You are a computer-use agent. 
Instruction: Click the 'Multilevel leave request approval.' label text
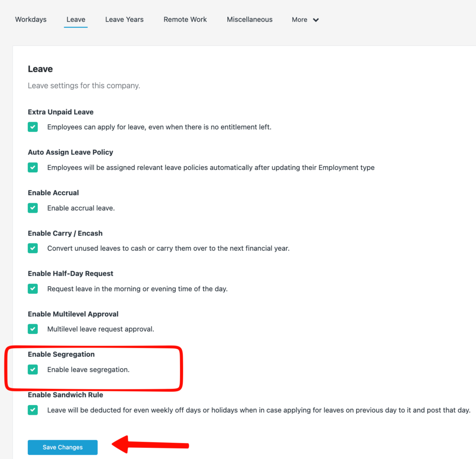[100, 329]
